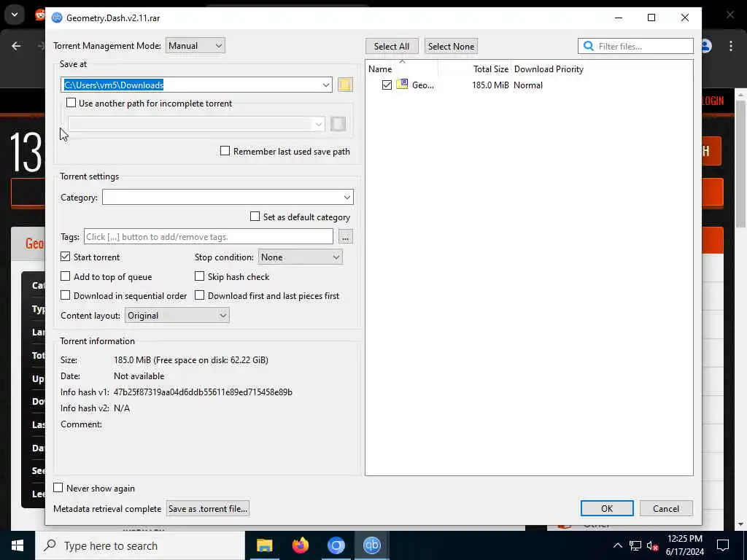
Task: Open the Stop condition dropdown
Action: [300, 257]
